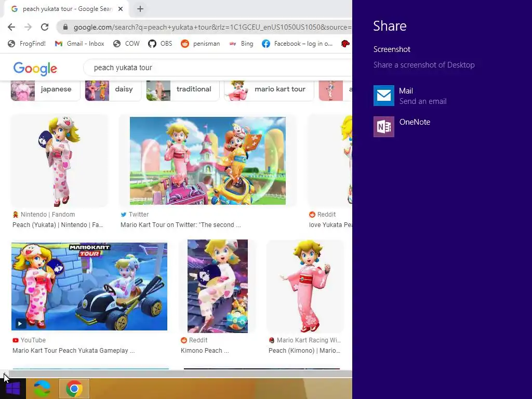This screenshot has height=399, width=532.
Task: Open the partially visible Reddit love Yukata image
Action: point(330,161)
